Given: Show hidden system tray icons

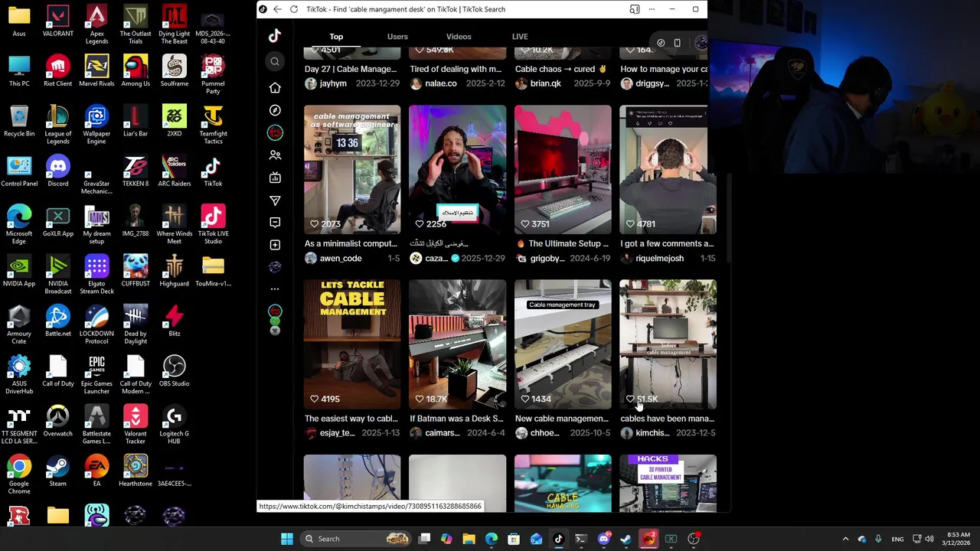Looking at the screenshot, I should (845, 539).
